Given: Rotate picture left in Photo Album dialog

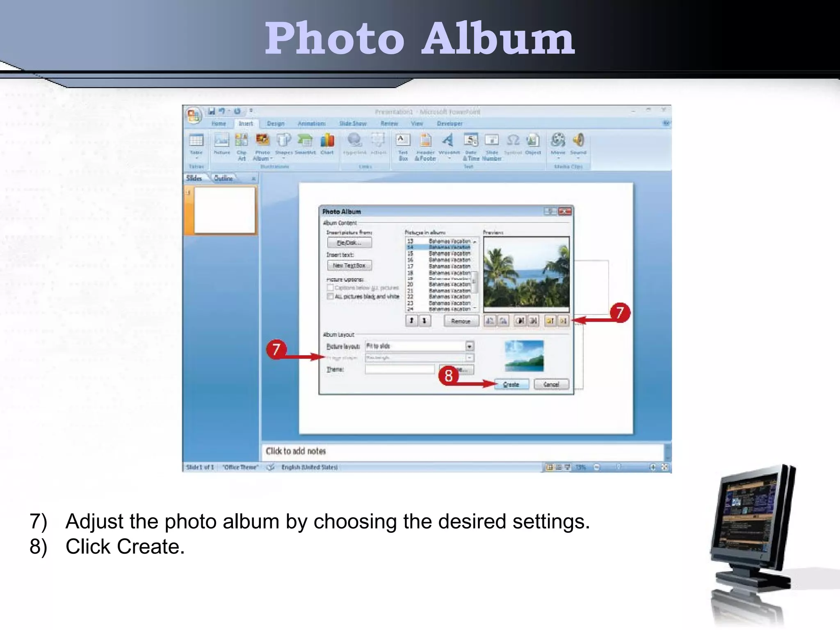Looking at the screenshot, I should point(490,321).
